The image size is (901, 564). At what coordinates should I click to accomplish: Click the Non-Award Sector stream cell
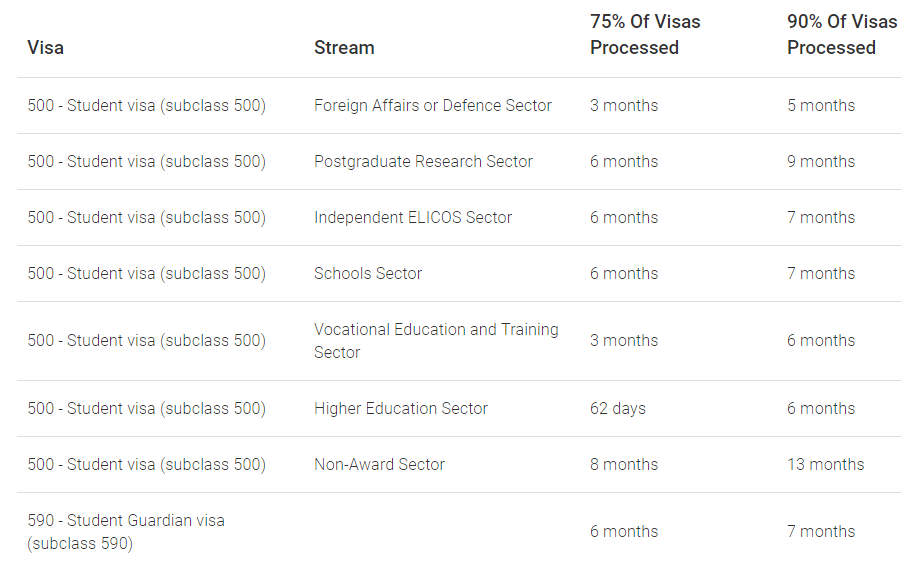379,464
